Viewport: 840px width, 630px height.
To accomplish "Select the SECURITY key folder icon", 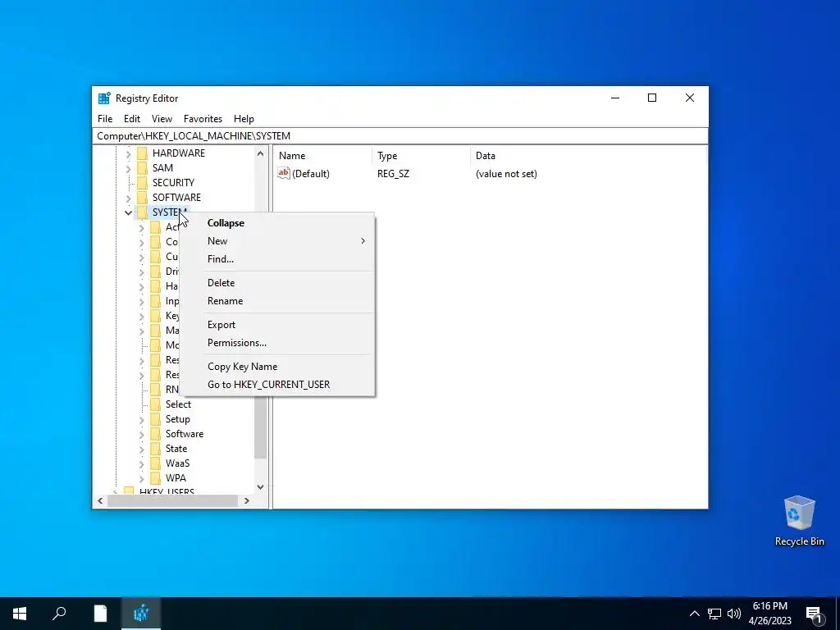I will 142,183.
